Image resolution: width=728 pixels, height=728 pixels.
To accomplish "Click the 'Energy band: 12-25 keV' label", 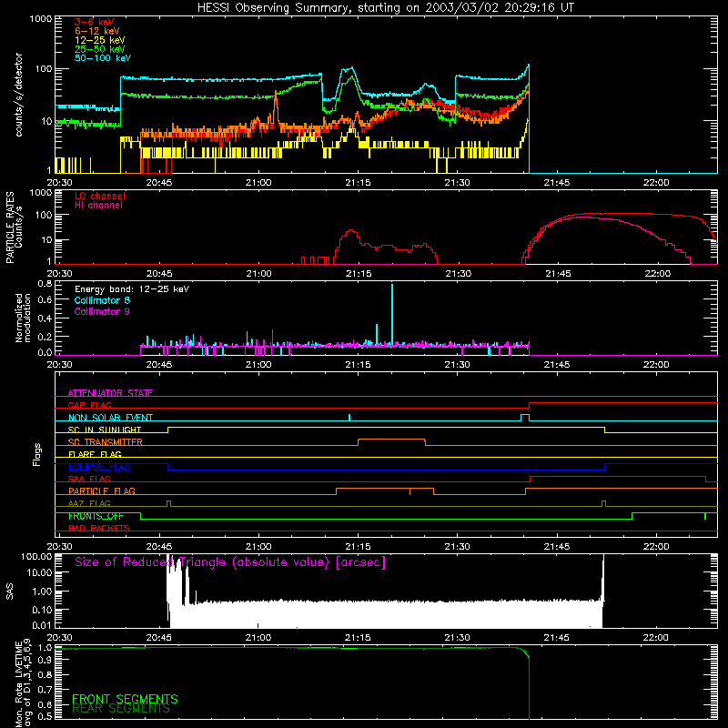I will tap(132, 289).
